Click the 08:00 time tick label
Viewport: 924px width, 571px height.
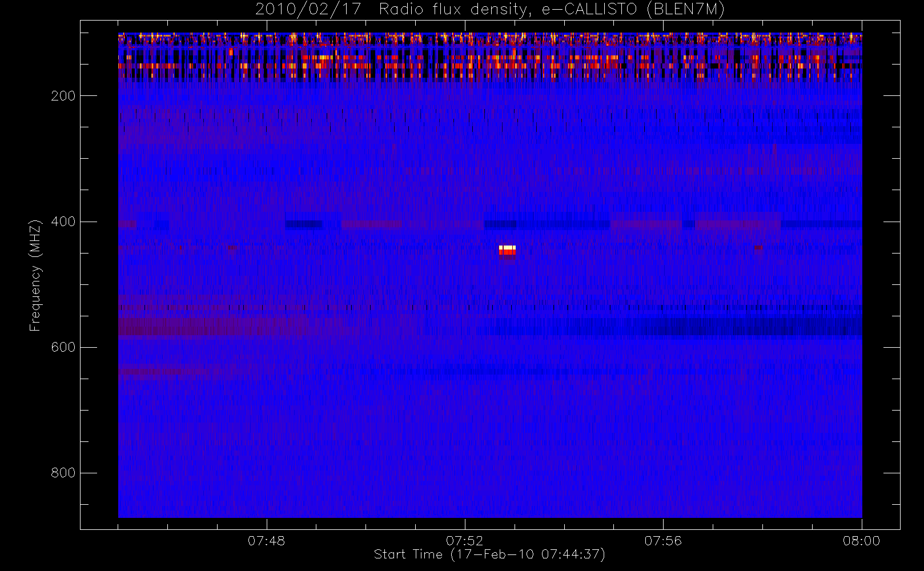(861, 541)
